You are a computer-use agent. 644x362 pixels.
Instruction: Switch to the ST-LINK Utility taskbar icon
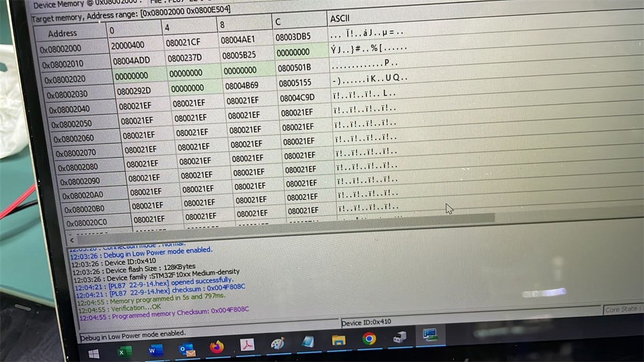coord(430,335)
